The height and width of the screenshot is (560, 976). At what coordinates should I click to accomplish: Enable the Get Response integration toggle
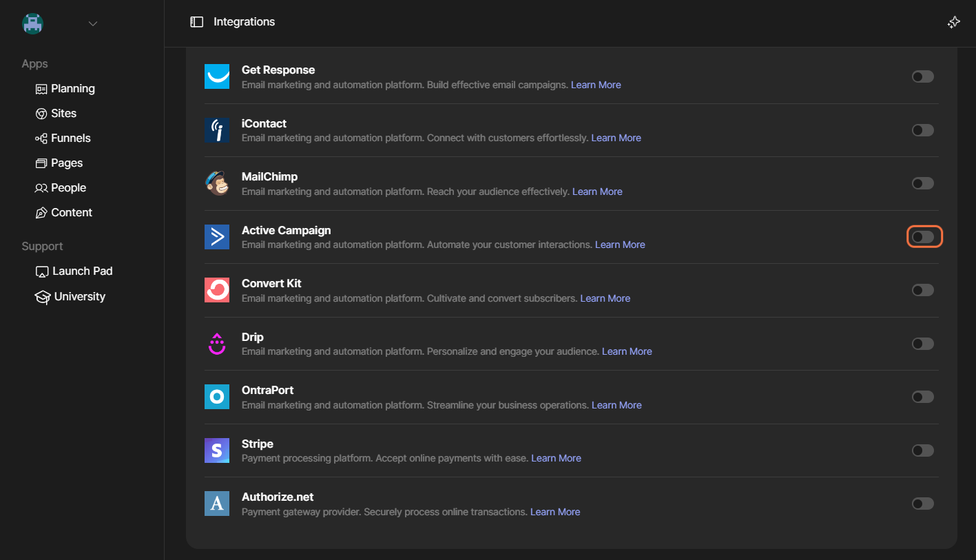tap(923, 76)
